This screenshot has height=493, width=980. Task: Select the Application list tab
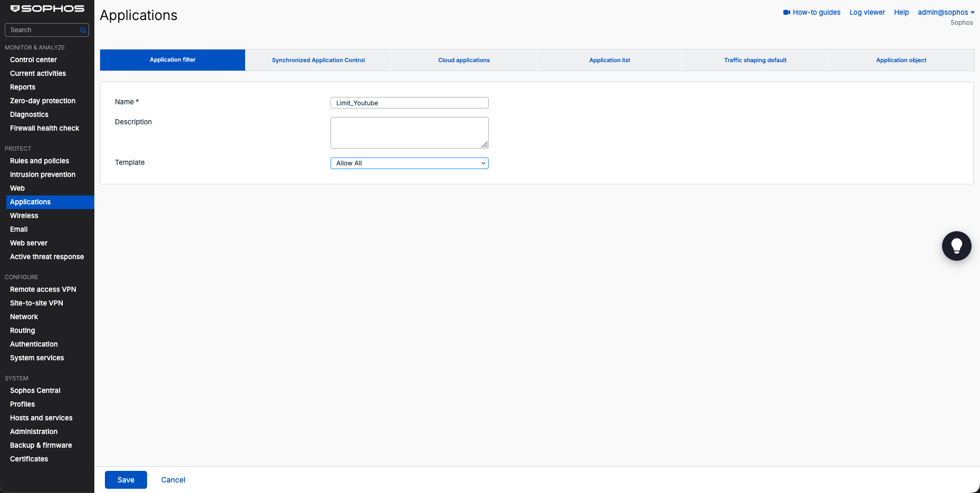point(609,60)
